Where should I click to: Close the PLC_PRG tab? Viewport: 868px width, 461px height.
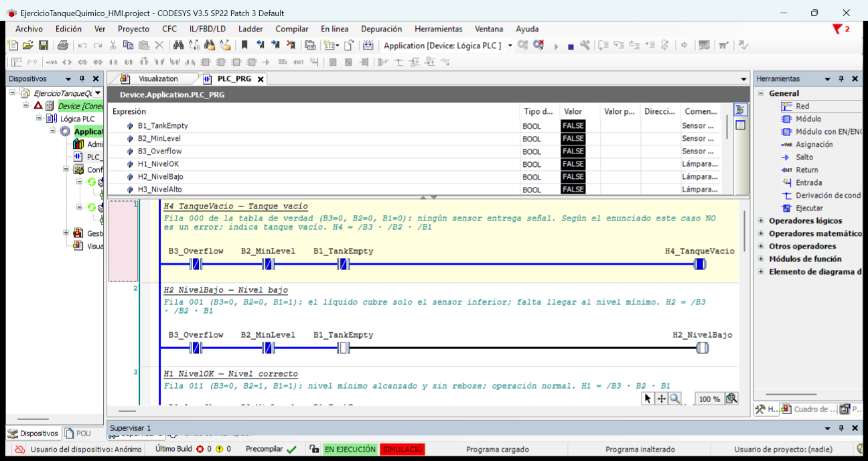[x=261, y=79]
